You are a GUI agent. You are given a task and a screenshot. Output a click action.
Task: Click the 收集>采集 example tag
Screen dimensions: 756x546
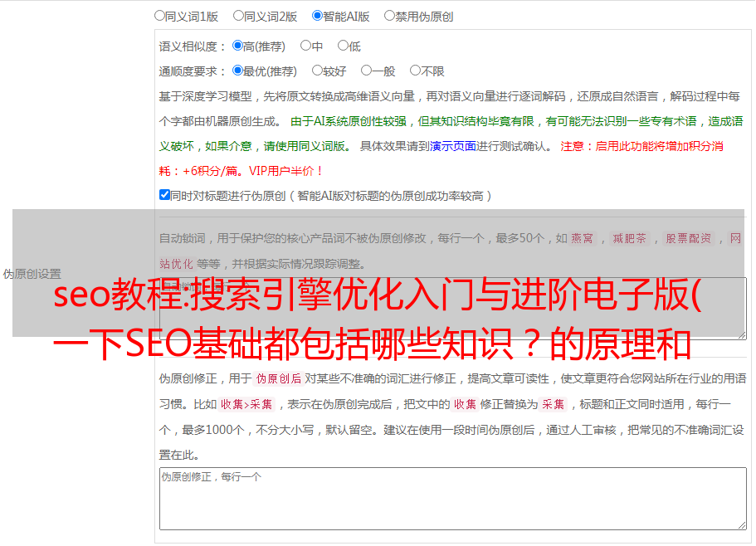coord(246,404)
